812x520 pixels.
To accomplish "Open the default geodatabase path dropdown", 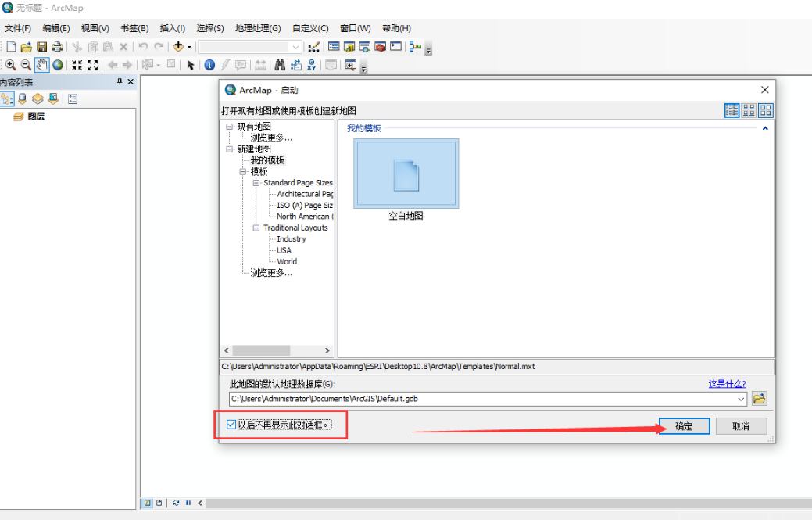I will tap(741, 399).
